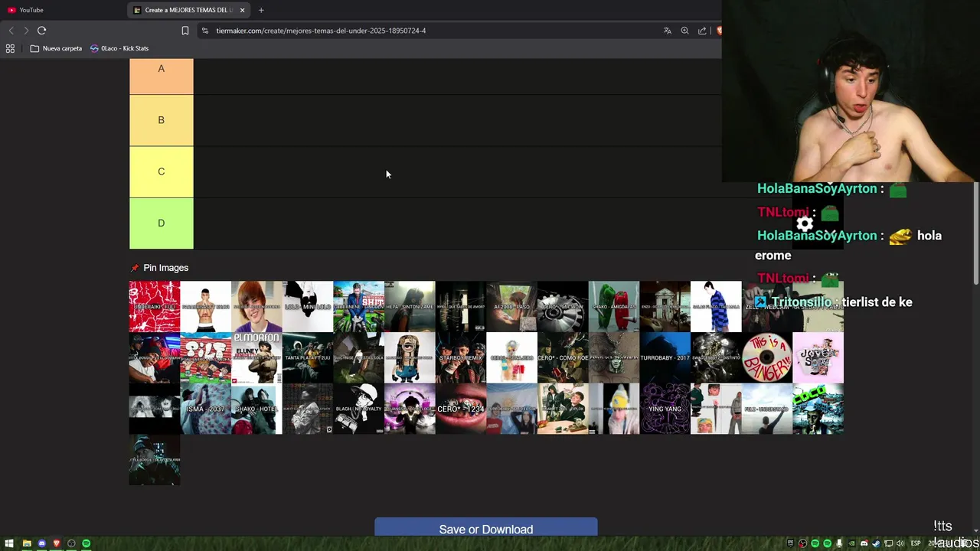
Task: Open the 0Laco - Kick Stats bookmark
Action: (119, 48)
